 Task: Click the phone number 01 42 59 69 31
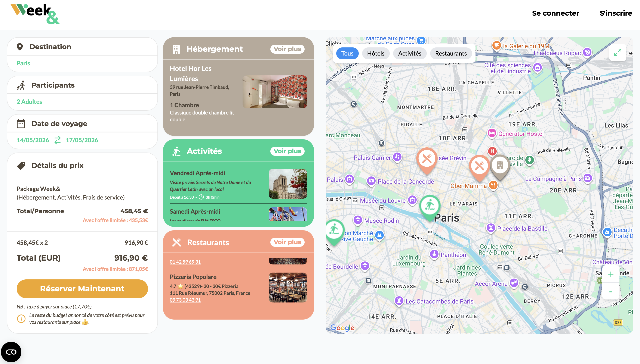click(x=185, y=262)
